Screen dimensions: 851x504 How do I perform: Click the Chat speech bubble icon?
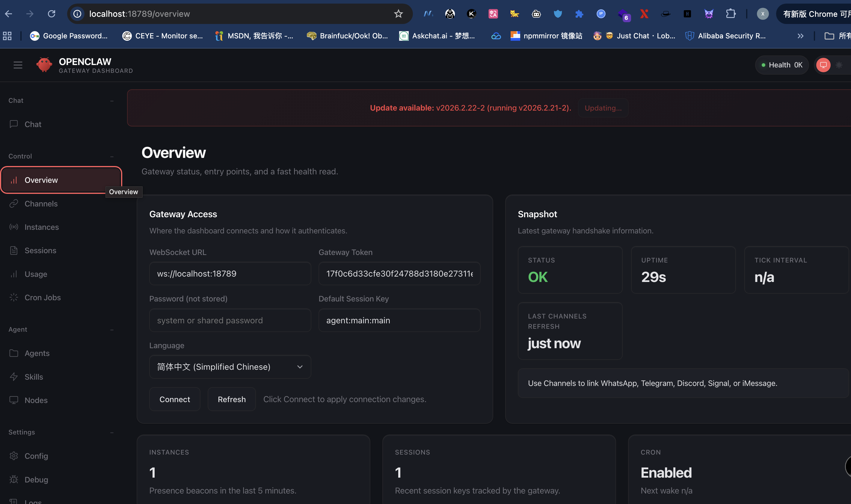(x=13, y=124)
